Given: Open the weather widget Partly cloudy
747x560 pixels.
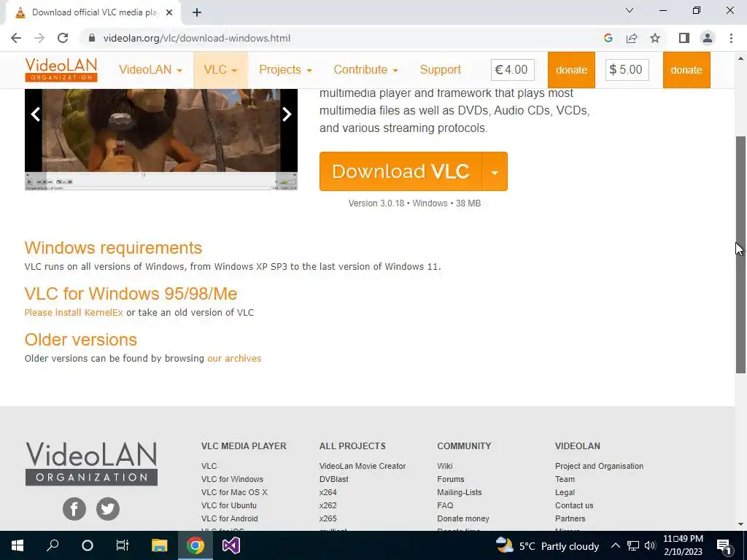Looking at the screenshot, I should coord(547,545).
